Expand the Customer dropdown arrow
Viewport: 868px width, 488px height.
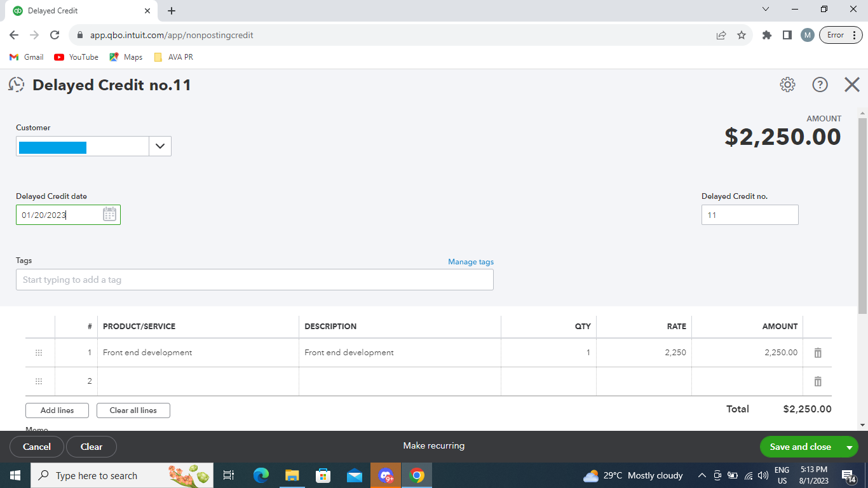(x=159, y=146)
